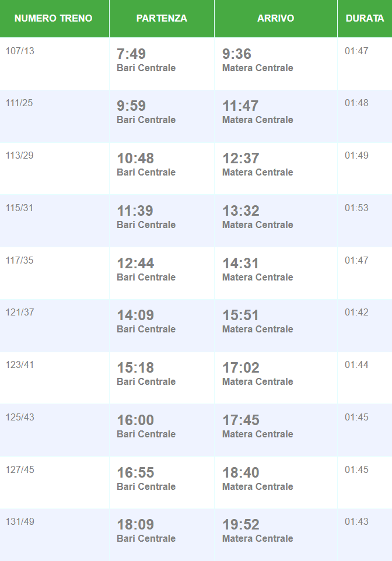Click the DURATA column header

(365, 18)
